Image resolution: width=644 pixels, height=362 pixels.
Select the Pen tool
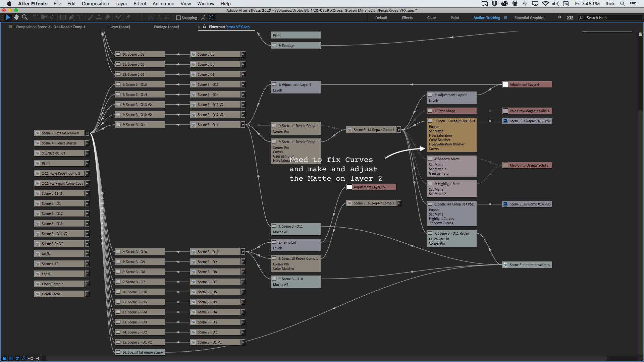(71, 17)
